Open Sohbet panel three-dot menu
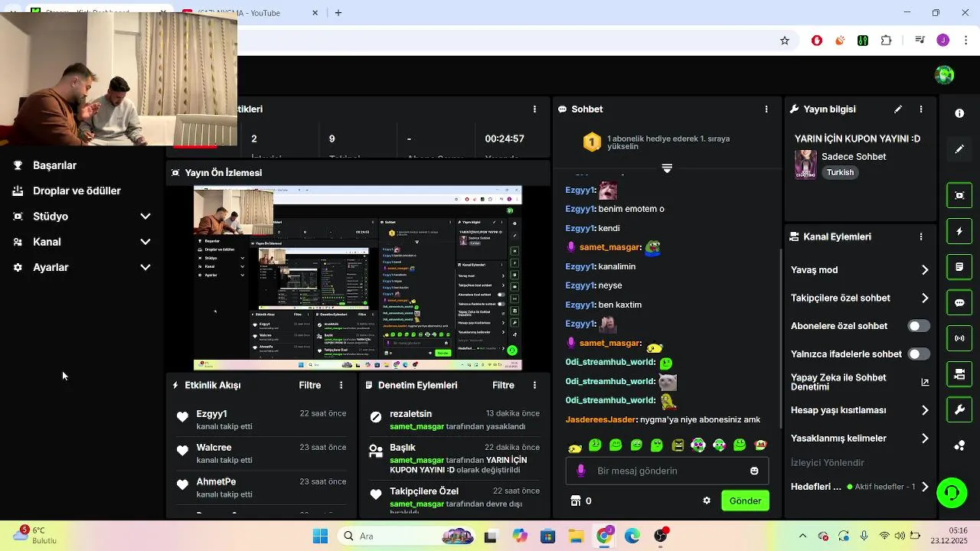Viewport: 980px width, 551px height. [766, 109]
